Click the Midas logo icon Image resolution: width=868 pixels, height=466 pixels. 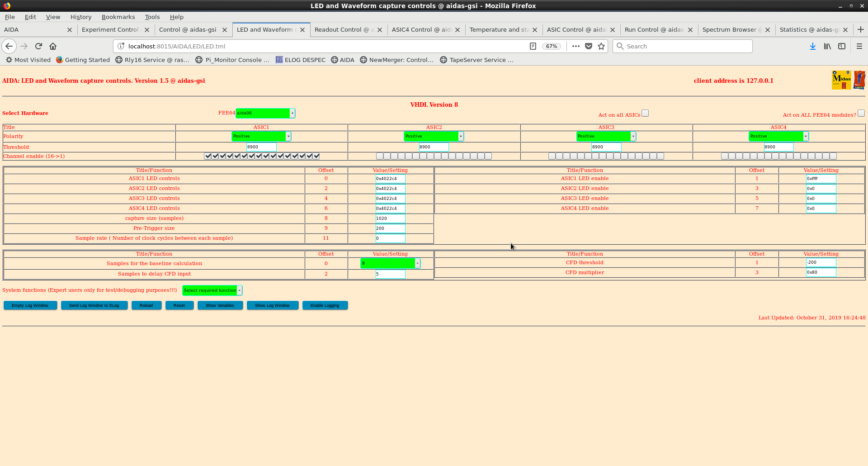coord(841,80)
